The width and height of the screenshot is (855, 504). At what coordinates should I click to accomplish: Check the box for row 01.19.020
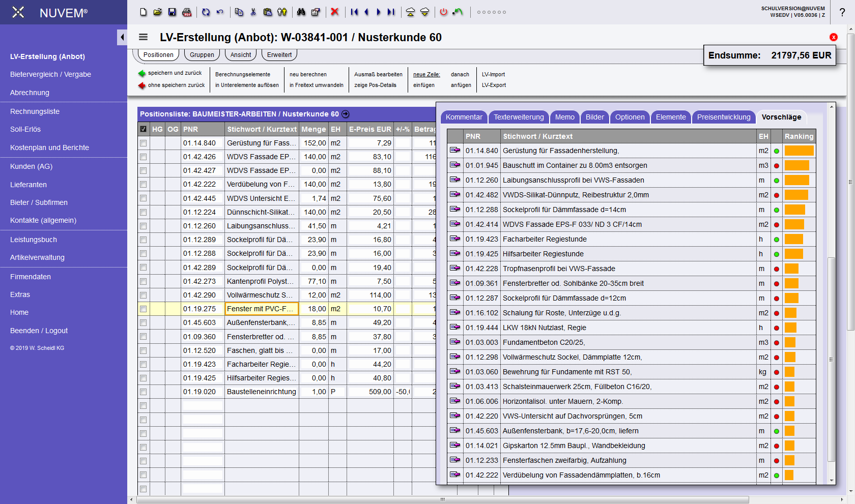click(x=144, y=392)
